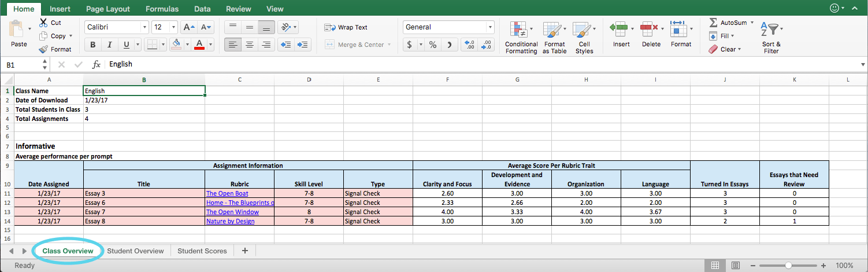The width and height of the screenshot is (868, 272).
Task: Open Cell Styles gallery
Action: (x=584, y=38)
